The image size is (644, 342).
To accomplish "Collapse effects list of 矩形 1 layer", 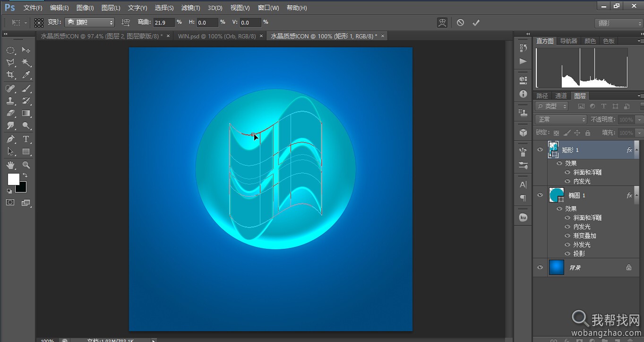I will pos(636,149).
